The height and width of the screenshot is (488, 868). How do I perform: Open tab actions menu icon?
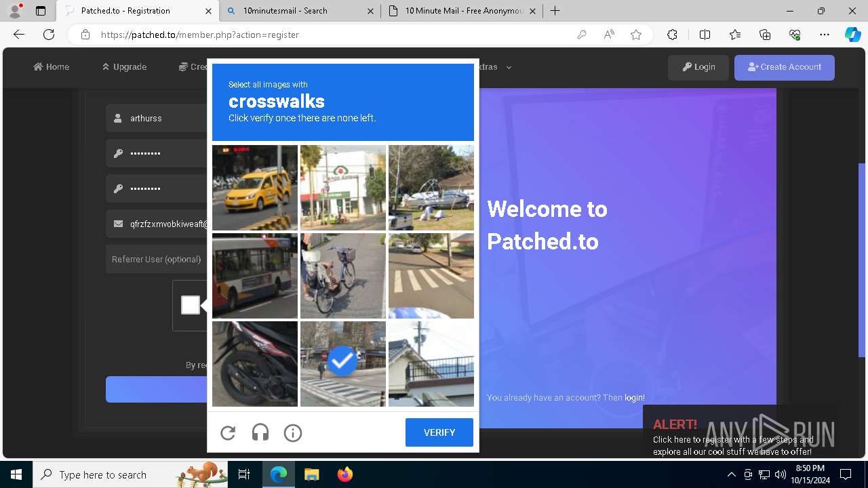tap(41, 11)
